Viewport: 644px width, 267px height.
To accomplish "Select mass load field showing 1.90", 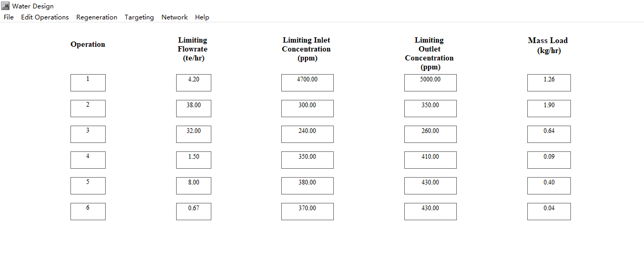I will pos(549,108).
